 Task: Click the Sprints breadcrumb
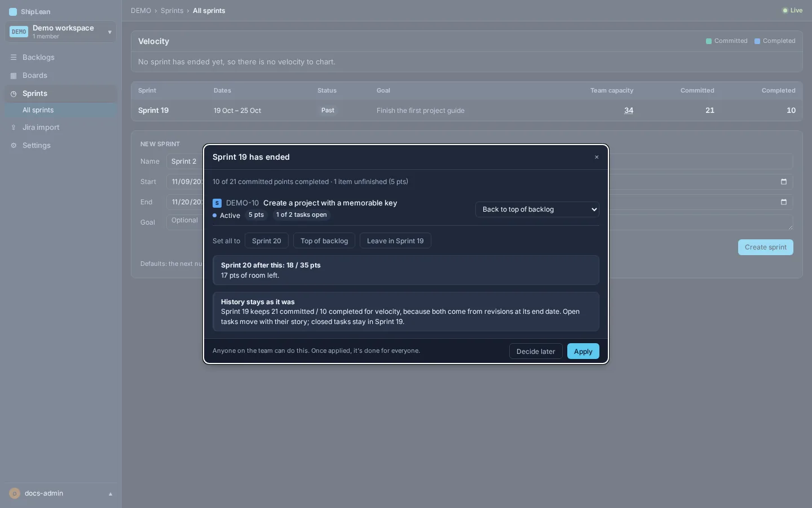(x=172, y=11)
